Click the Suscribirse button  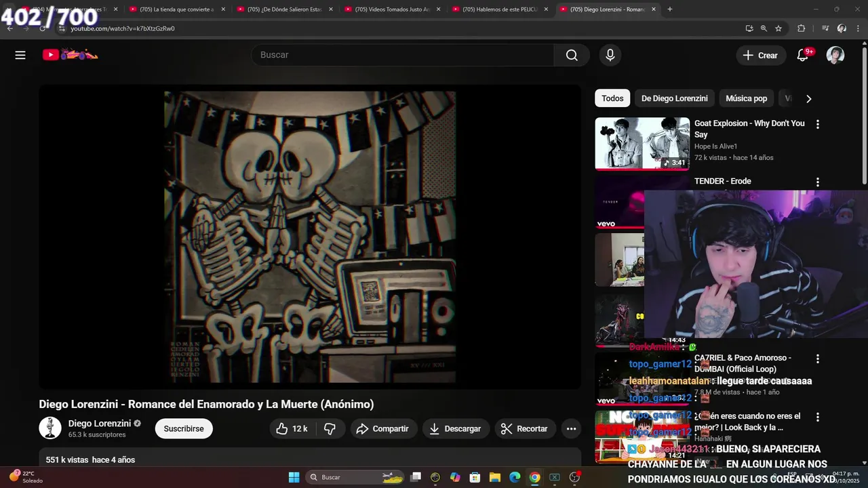tap(184, 428)
